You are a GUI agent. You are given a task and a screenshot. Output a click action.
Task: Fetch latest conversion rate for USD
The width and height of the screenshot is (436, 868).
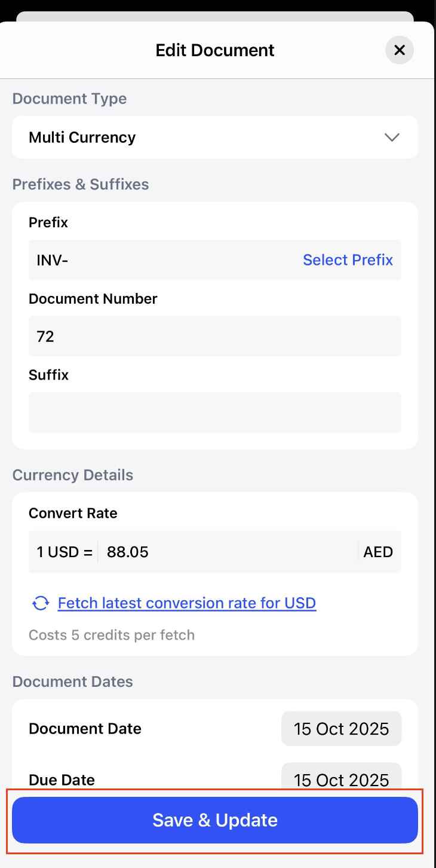tap(186, 603)
